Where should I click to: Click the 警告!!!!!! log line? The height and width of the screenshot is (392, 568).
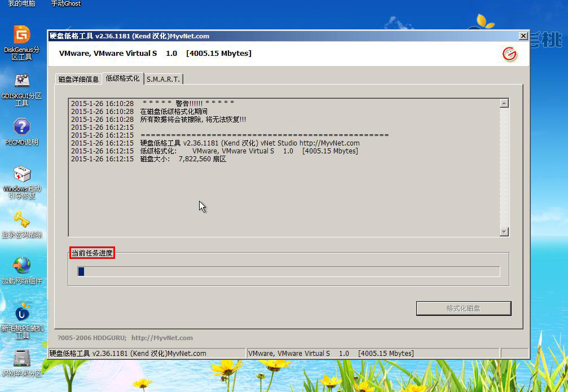pyautogui.click(x=152, y=103)
